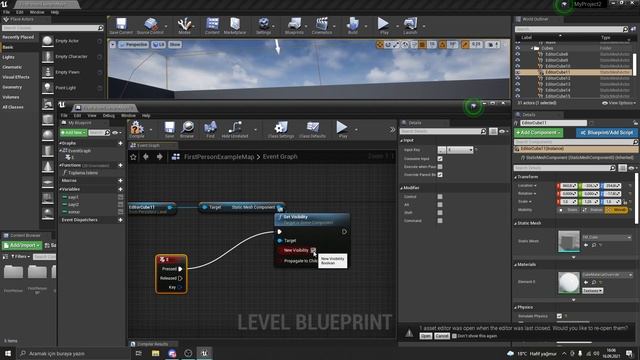The width and height of the screenshot is (640, 360).
Task: Click Save in Blueprint editor toolbar
Action: (x=169, y=130)
